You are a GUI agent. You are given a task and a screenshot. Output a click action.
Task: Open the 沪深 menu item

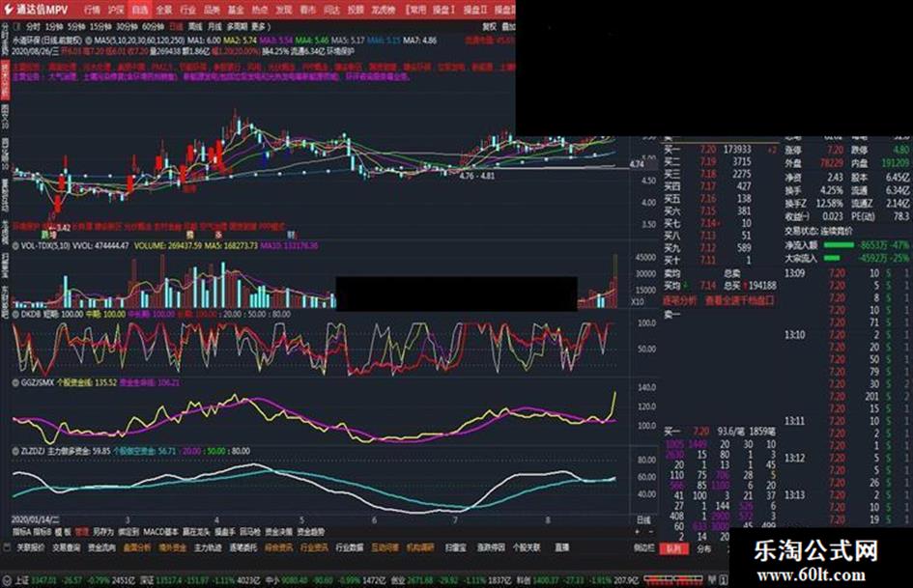click(116, 10)
